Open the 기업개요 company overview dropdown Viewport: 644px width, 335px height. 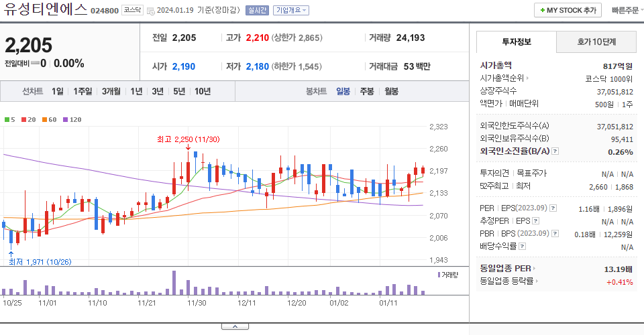tap(290, 10)
